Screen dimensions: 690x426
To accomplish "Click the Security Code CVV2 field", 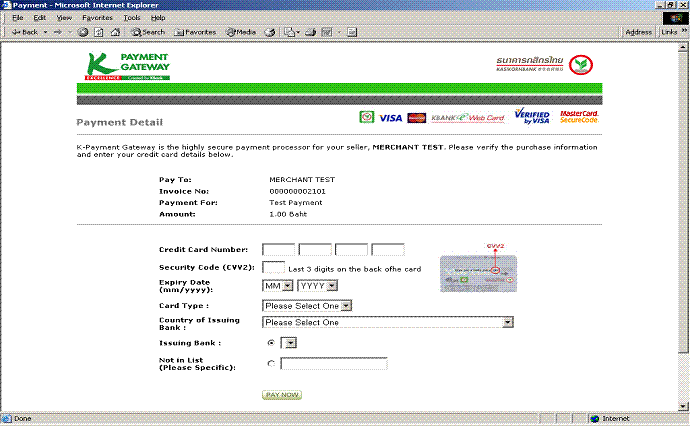I will point(273,267).
